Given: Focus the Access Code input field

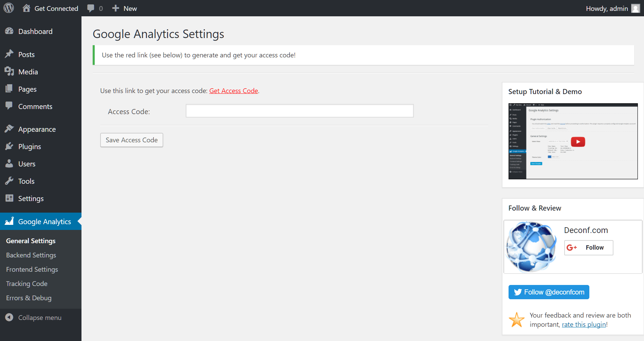Looking at the screenshot, I should click(299, 111).
